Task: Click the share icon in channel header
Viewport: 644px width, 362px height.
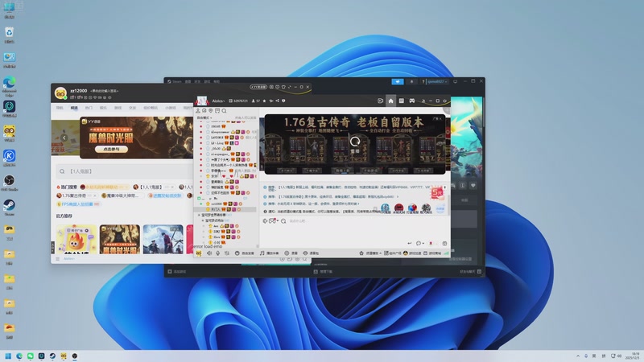Action: tap(277, 101)
